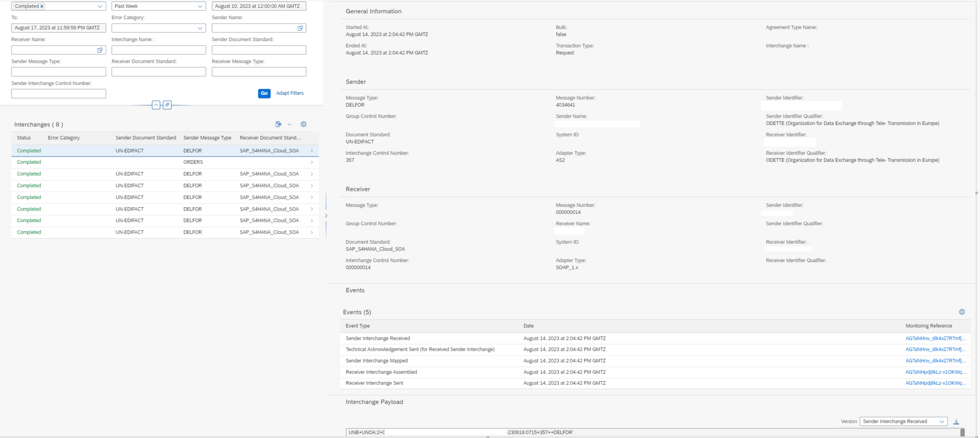The width and height of the screenshot is (980, 438).
Task: Click the payload text area scrollbar
Action: [x=962, y=433]
